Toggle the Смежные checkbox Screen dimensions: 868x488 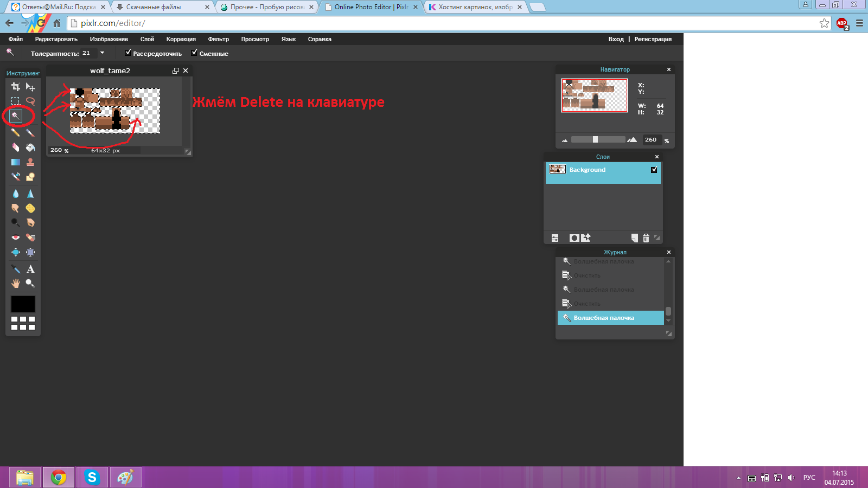[194, 53]
